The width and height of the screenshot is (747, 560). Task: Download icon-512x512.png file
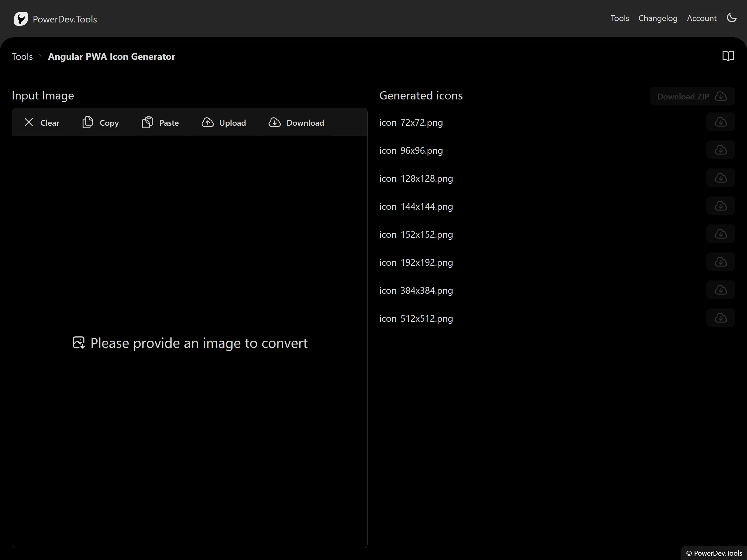[x=720, y=318]
